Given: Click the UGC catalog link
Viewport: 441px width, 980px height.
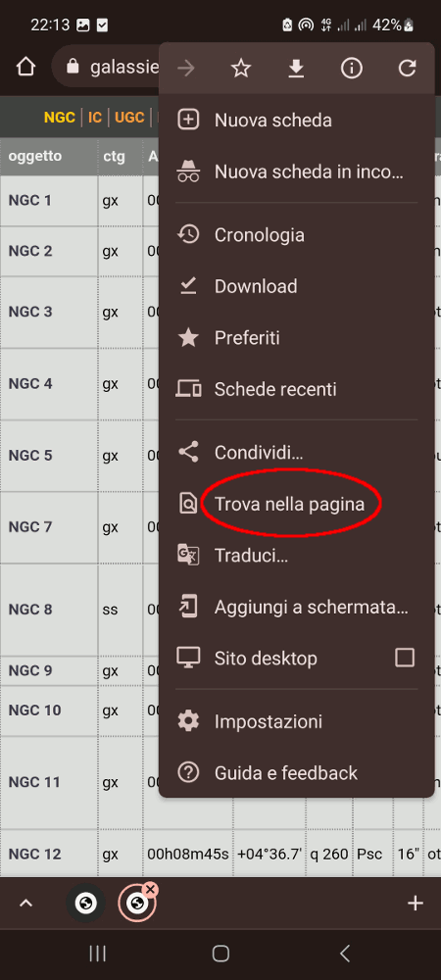Looking at the screenshot, I should pos(129,118).
